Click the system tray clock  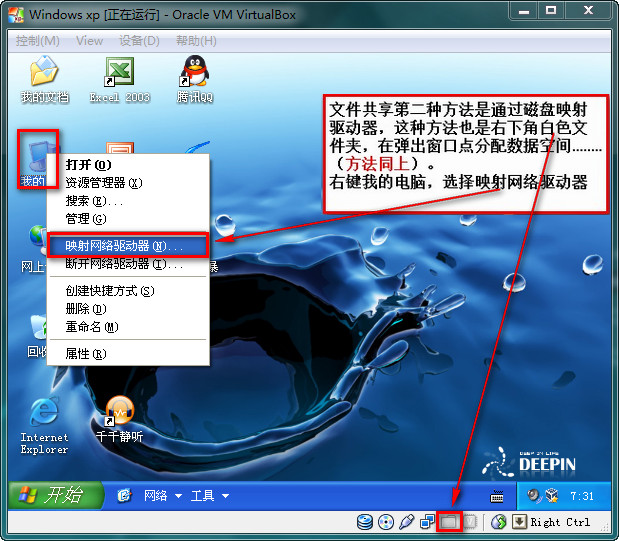[x=580, y=495]
